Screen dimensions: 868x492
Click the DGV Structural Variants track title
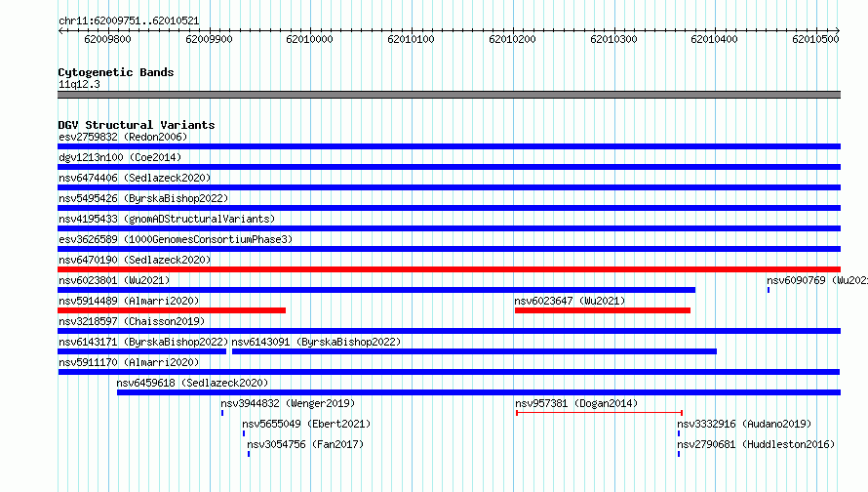pos(137,125)
